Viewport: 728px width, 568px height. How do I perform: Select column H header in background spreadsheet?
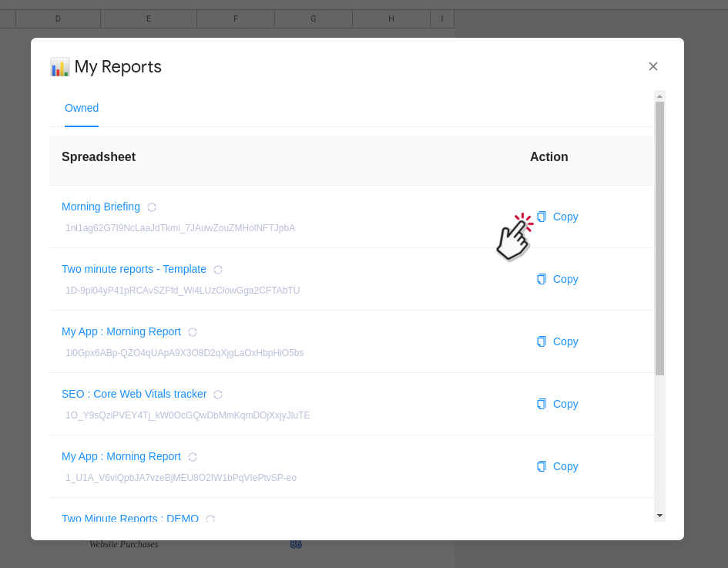[391, 18]
